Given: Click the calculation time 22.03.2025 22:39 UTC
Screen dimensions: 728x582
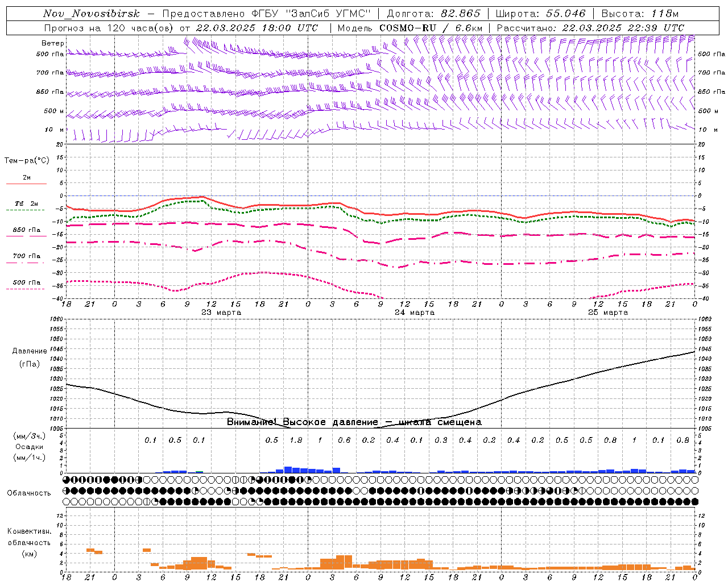Looking at the screenshot, I should [x=623, y=28].
